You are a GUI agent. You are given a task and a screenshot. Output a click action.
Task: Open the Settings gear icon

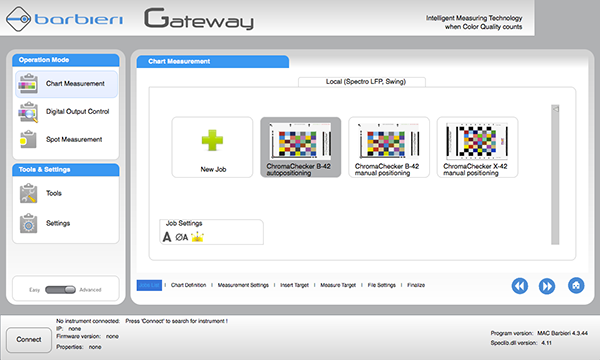click(28, 223)
